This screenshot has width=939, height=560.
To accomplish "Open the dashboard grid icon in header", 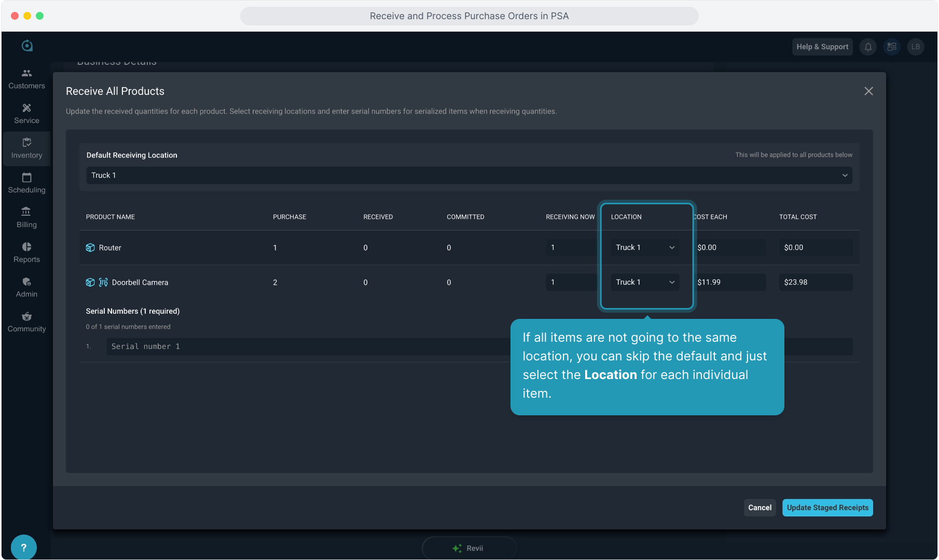I will click(892, 47).
